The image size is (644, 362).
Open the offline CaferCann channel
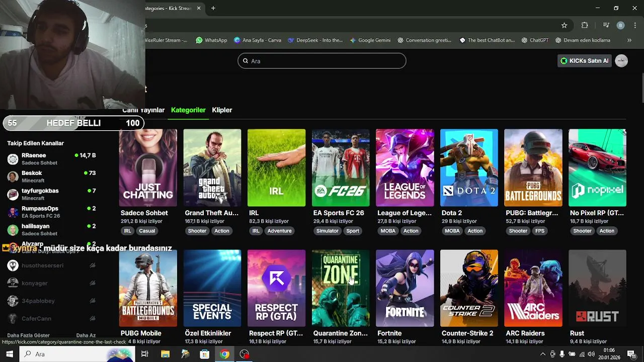coord(52,318)
